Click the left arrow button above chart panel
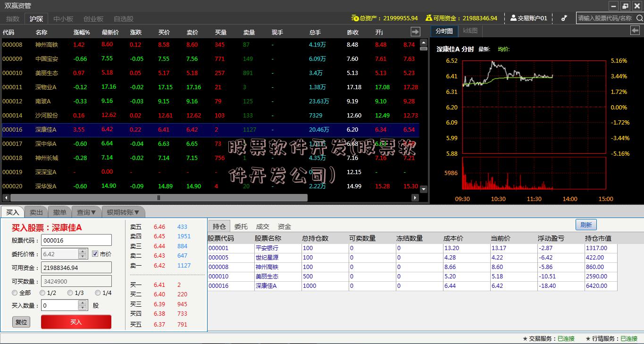 [x=635, y=30]
